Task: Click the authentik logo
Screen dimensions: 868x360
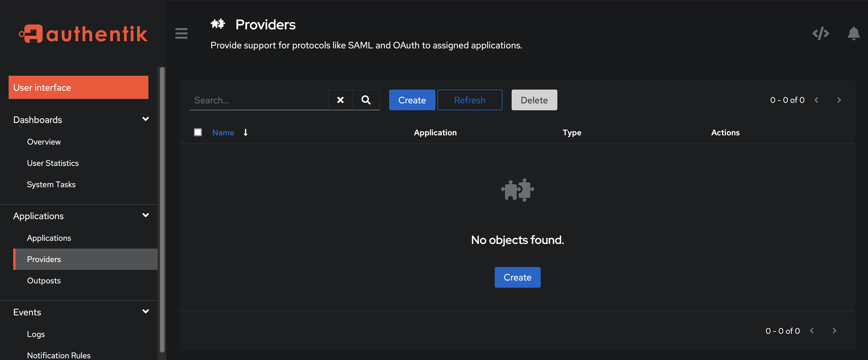Action: [83, 34]
